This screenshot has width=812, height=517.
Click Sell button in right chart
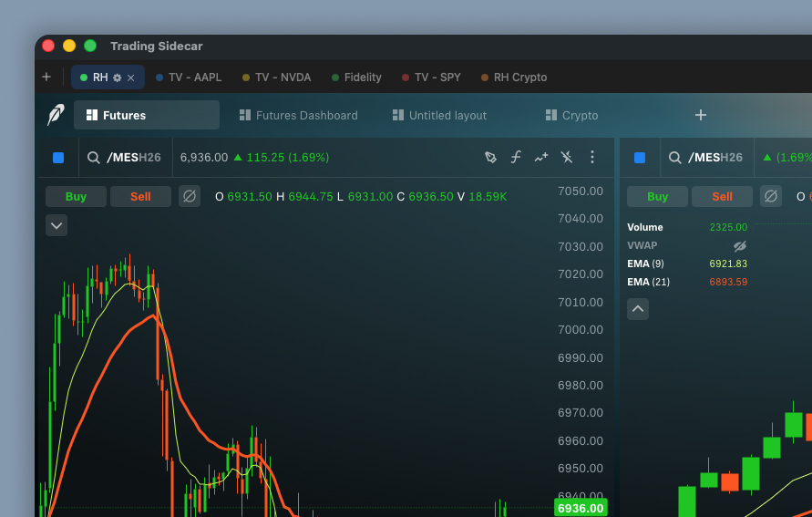click(723, 197)
